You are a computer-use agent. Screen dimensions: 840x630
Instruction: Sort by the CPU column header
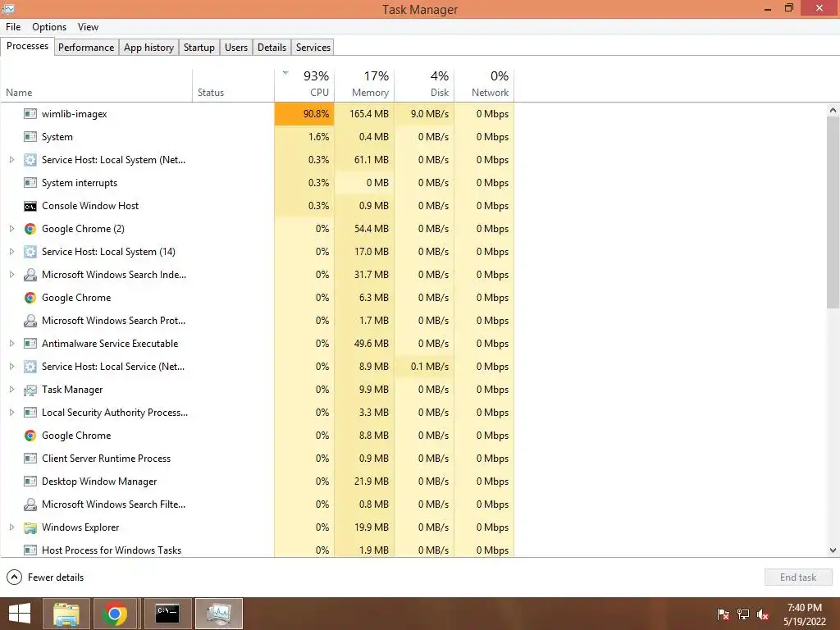tap(304, 84)
